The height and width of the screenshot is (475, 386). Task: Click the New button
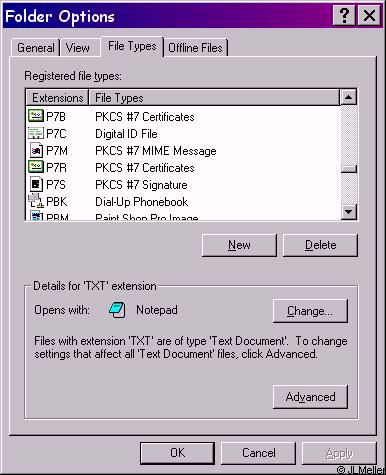[x=239, y=245]
